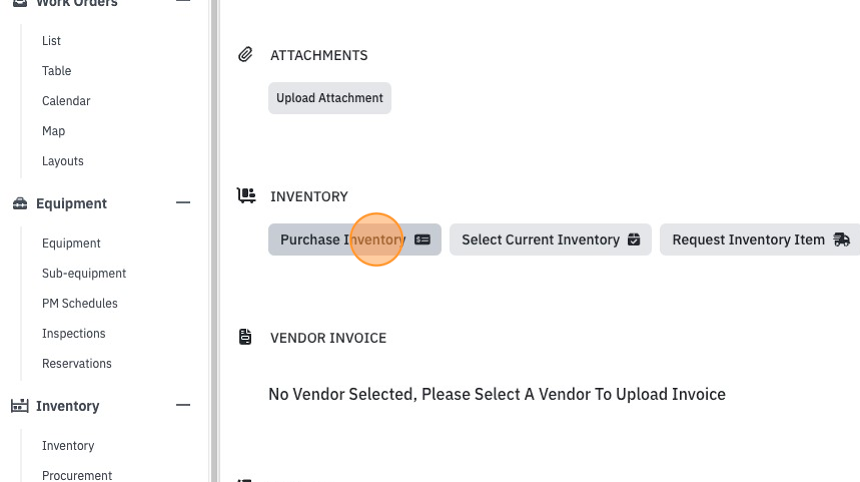This screenshot has width=860, height=482.
Task: Click the card icon on Purchase Inventory
Action: click(422, 240)
